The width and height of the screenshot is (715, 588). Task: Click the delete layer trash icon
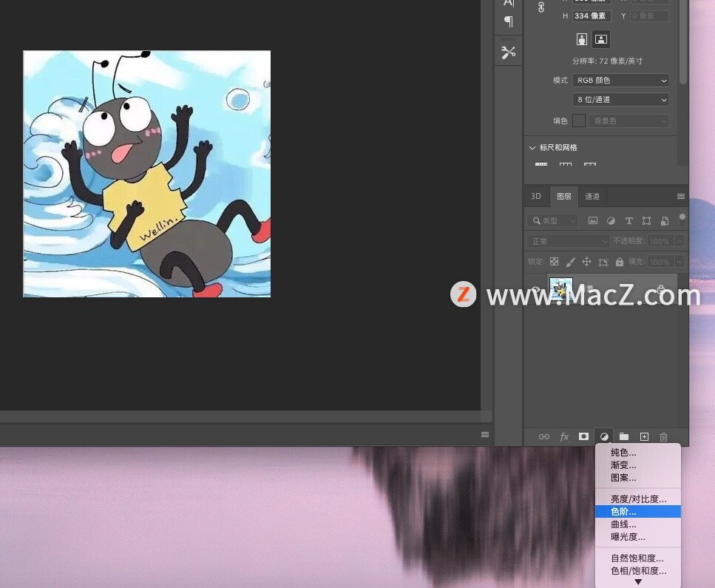tap(663, 436)
